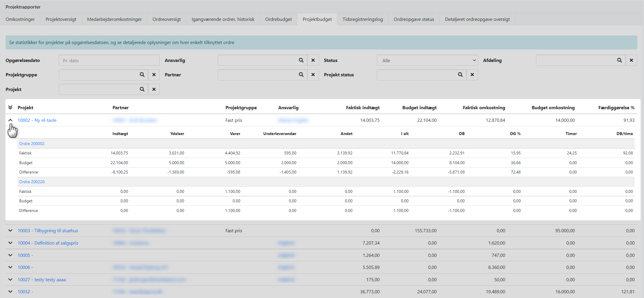
Task: Open Ordreoversigt tab
Action: [x=167, y=19]
